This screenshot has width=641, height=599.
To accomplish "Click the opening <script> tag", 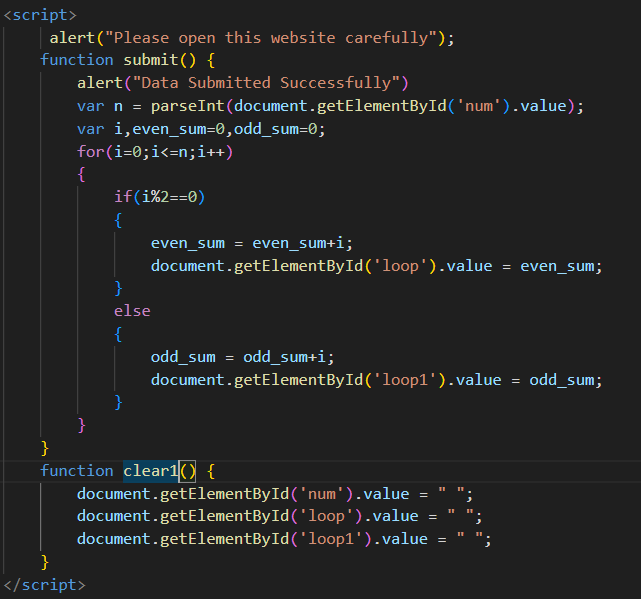I will point(40,15).
